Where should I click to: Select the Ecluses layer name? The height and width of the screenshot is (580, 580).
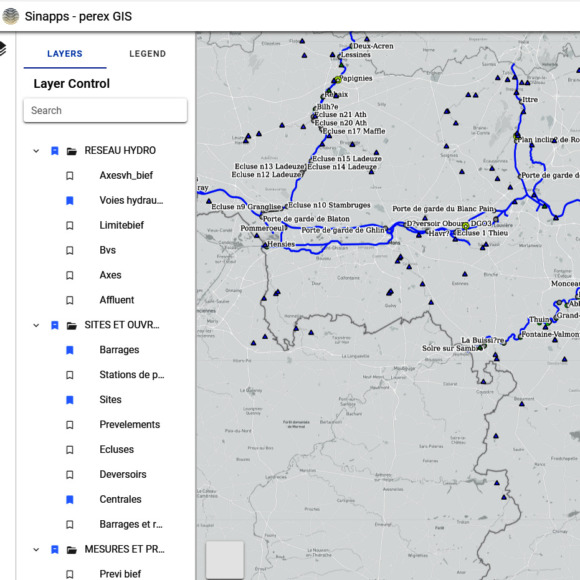pos(117,449)
